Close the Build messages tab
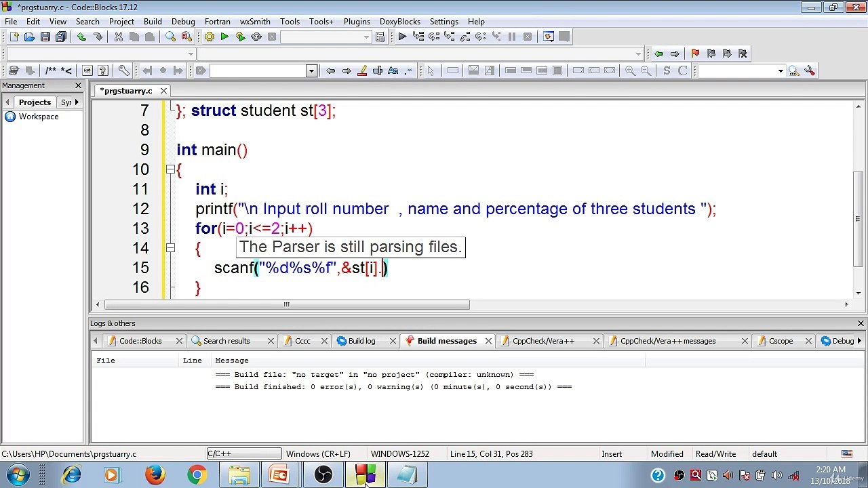868x488 pixels. tap(488, 341)
